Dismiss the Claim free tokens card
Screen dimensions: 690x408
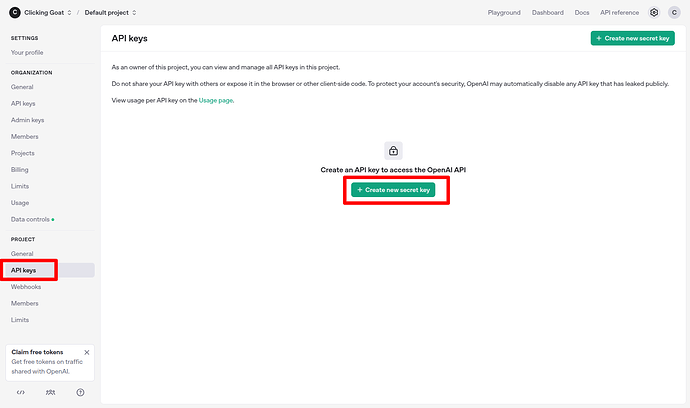pos(87,352)
